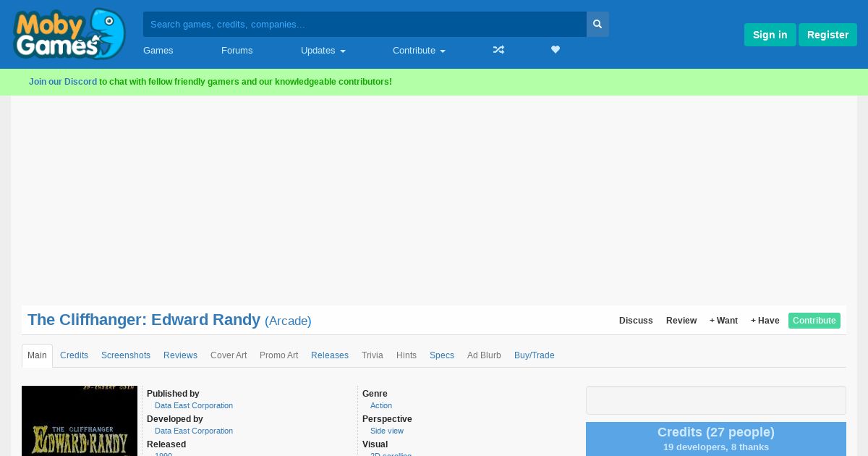Image resolution: width=868 pixels, height=456 pixels.
Task: Switch to the Cover Art tab
Action: [x=229, y=355]
